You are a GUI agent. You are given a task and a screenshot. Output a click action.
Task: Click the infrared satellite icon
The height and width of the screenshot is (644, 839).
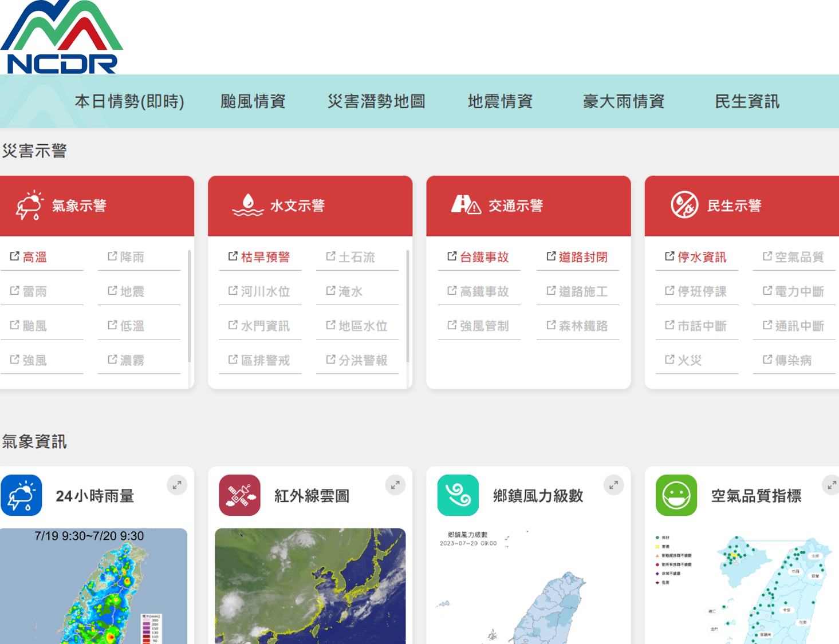click(x=239, y=495)
